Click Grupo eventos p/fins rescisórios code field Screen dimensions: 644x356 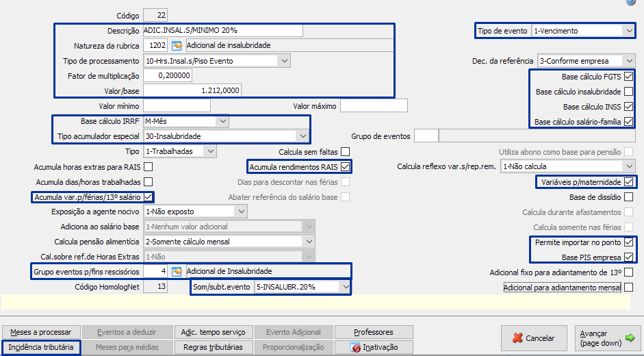click(155, 271)
